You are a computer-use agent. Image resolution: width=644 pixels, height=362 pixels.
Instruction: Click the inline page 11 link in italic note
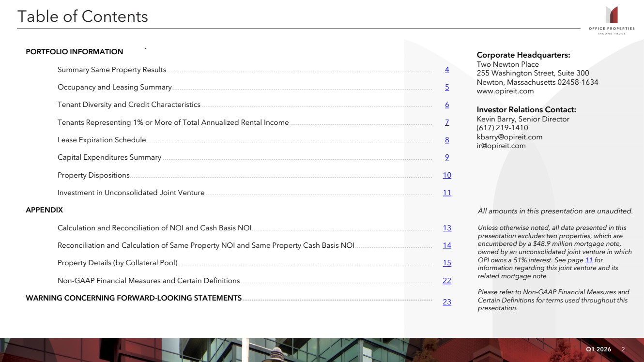(589, 260)
